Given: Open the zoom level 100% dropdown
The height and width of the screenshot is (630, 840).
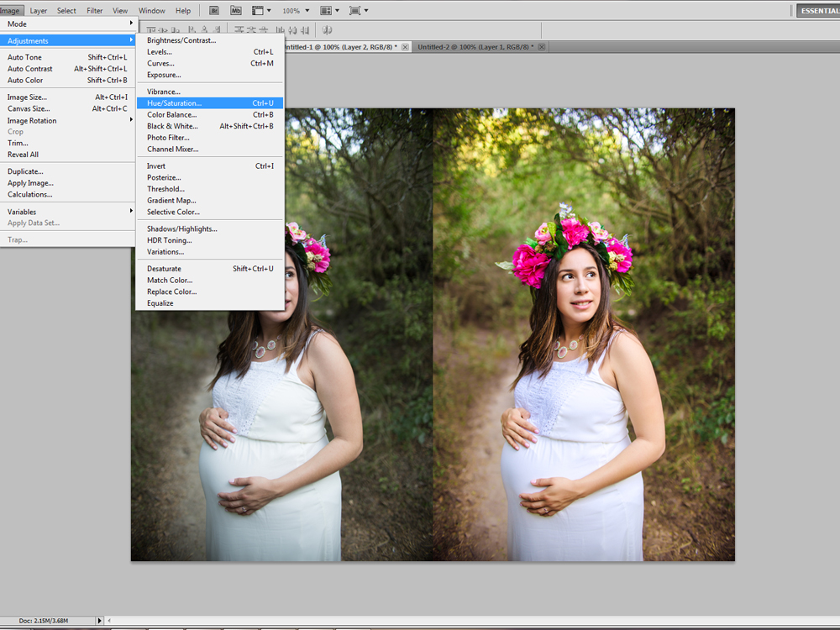Looking at the screenshot, I should 296,11.
